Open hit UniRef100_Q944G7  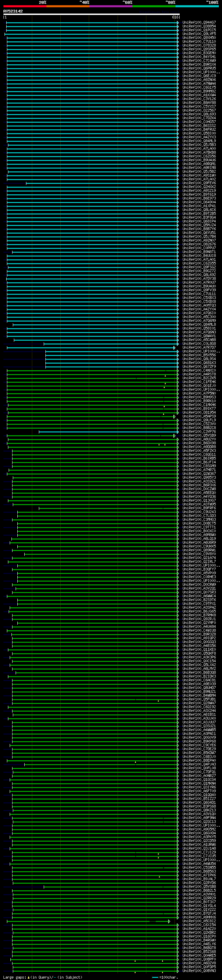pos(199,23)
